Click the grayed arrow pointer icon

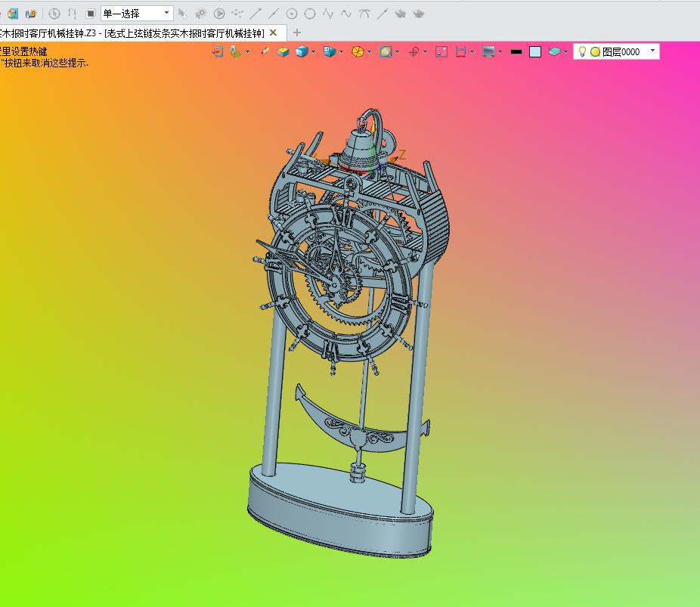[x=182, y=14]
